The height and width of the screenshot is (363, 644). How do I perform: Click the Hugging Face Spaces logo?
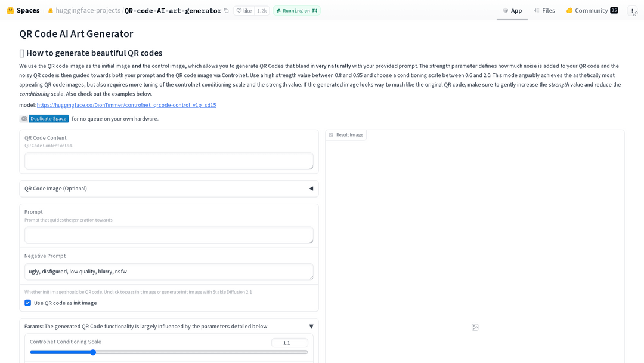[x=10, y=10]
